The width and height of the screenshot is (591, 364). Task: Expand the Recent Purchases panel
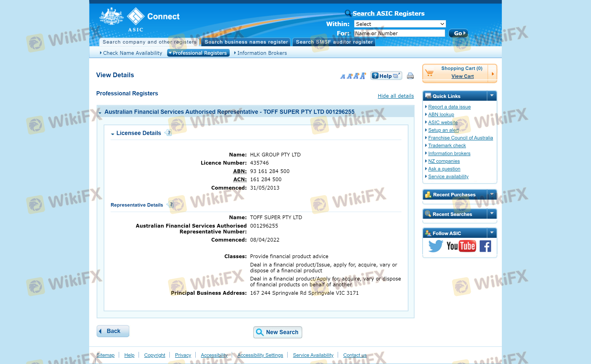pos(492,194)
